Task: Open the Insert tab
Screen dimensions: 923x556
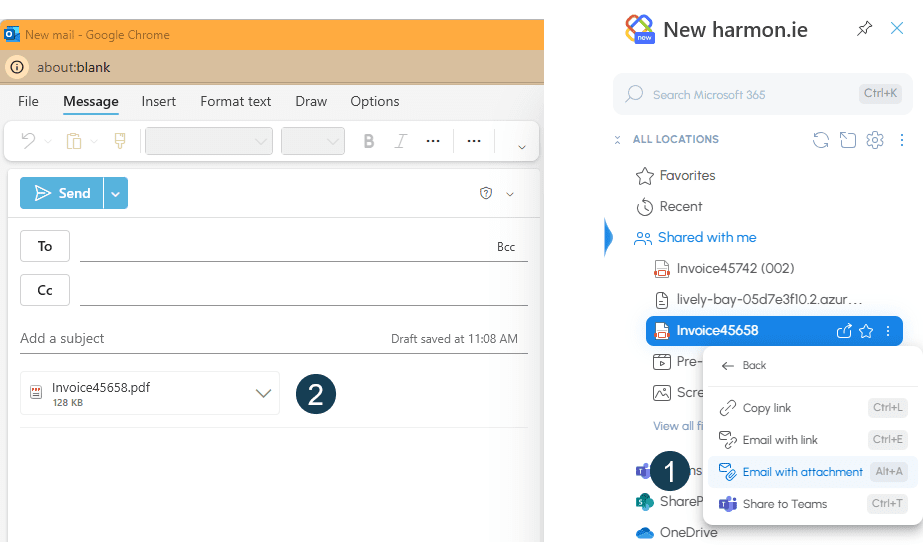Action: (158, 101)
